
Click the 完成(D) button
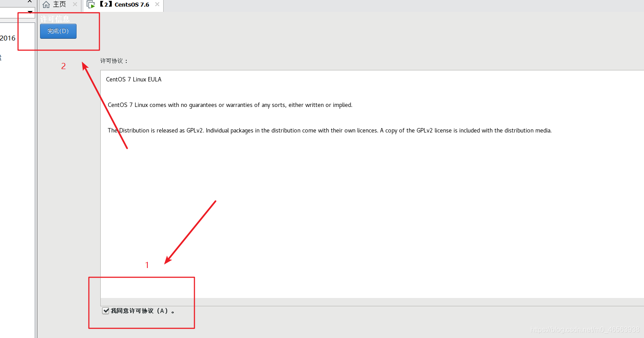(x=58, y=31)
